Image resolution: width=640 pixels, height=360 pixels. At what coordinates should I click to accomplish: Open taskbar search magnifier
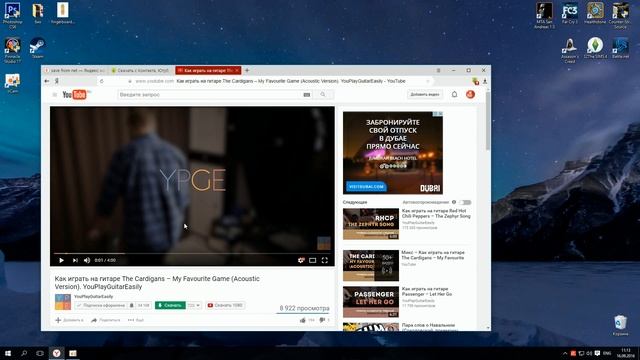click(x=24, y=353)
